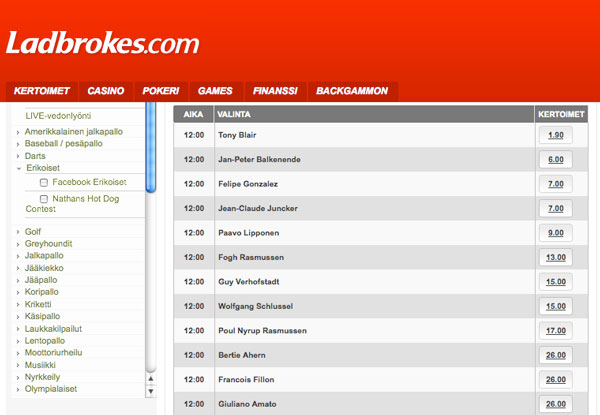Open the Kriketti category

[38, 304]
